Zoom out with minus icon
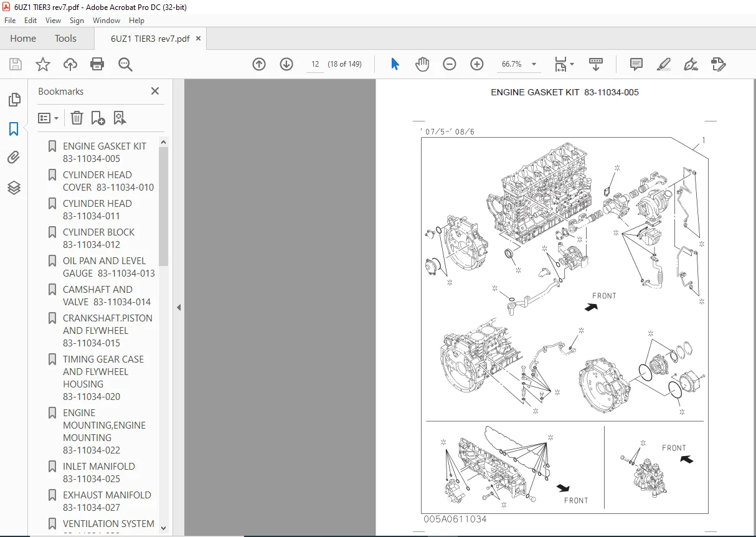 click(x=450, y=64)
